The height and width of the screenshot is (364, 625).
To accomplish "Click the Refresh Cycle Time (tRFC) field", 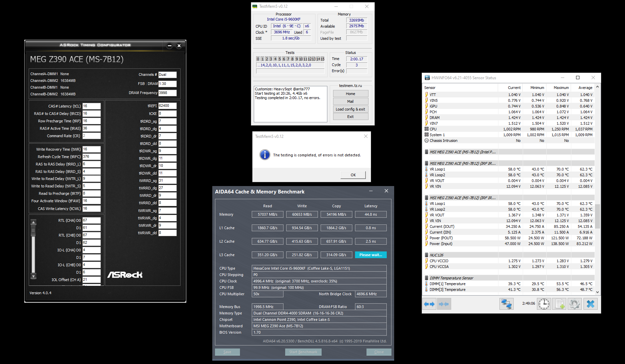I will [x=91, y=157].
